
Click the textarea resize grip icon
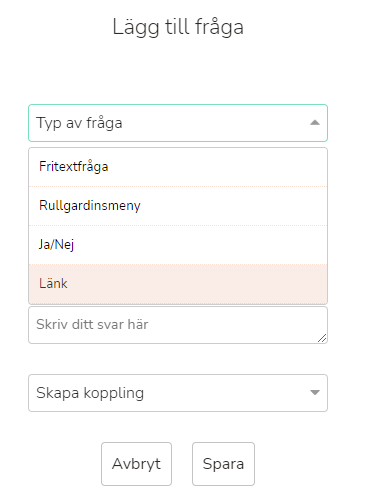coord(322,338)
